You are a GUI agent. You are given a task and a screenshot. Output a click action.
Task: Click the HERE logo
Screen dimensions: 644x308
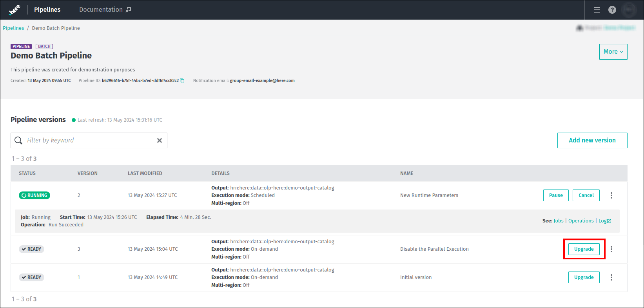click(x=15, y=10)
